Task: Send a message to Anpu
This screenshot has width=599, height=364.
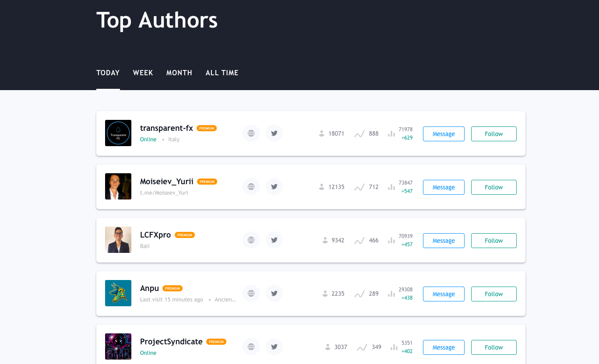Action: point(443,294)
